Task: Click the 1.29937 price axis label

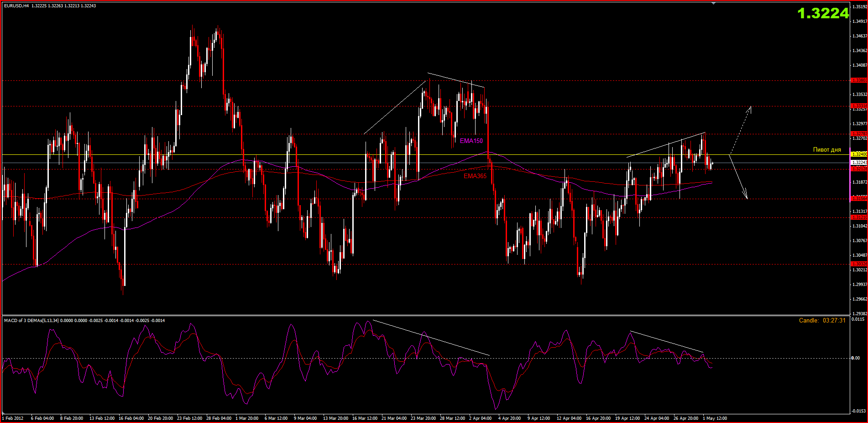Action: pyautogui.click(x=860, y=284)
